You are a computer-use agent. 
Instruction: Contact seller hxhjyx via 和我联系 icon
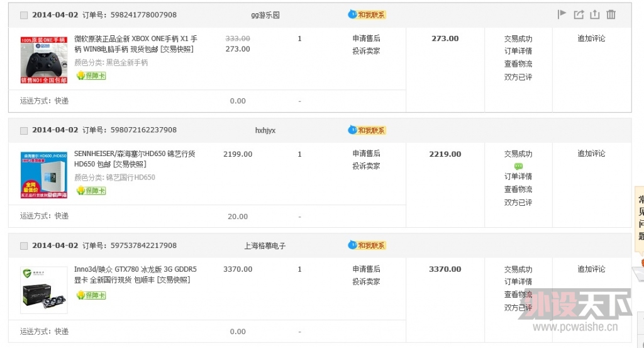coord(367,130)
